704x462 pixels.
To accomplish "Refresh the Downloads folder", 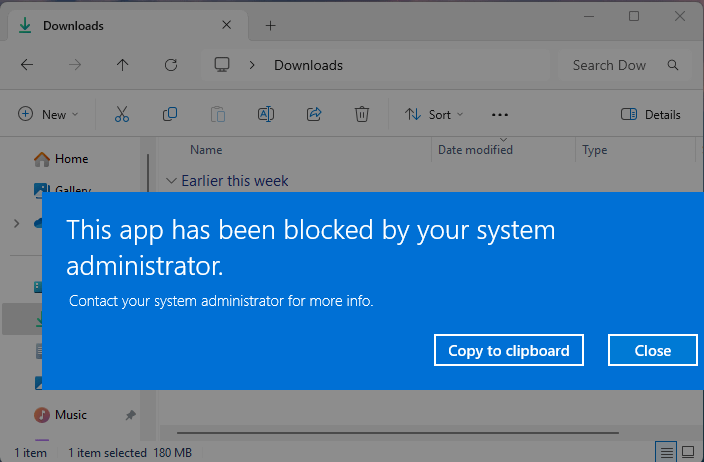I will click(171, 65).
